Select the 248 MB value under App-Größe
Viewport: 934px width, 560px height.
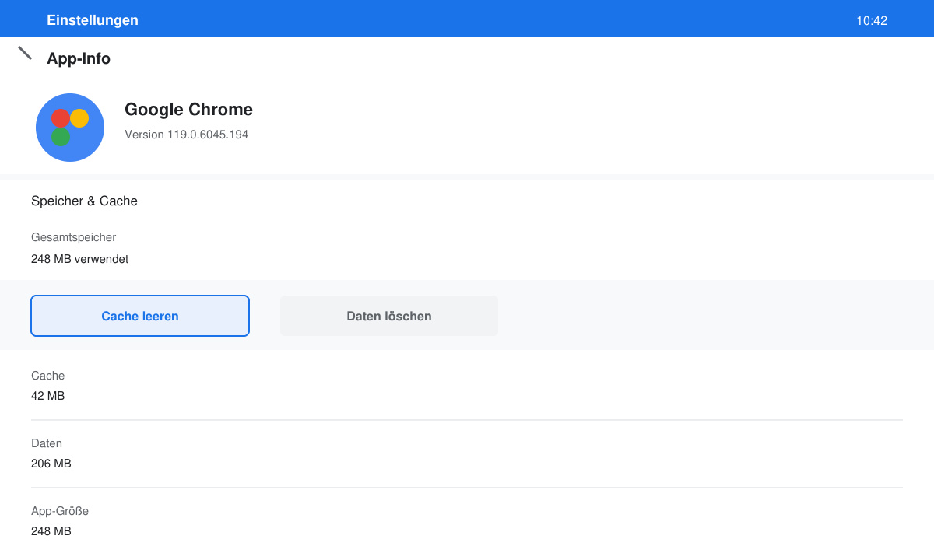[x=51, y=531]
